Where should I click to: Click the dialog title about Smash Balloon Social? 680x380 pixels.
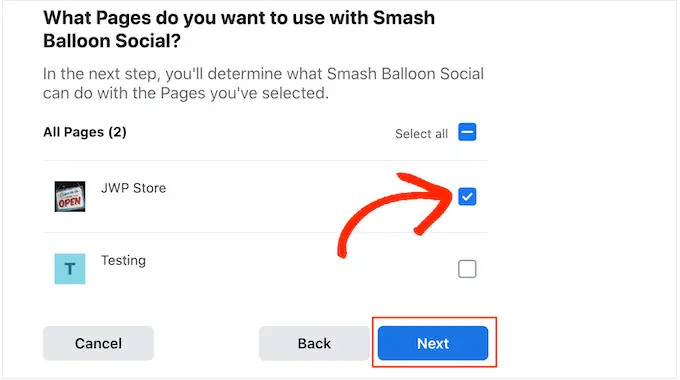(x=239, y=29)
